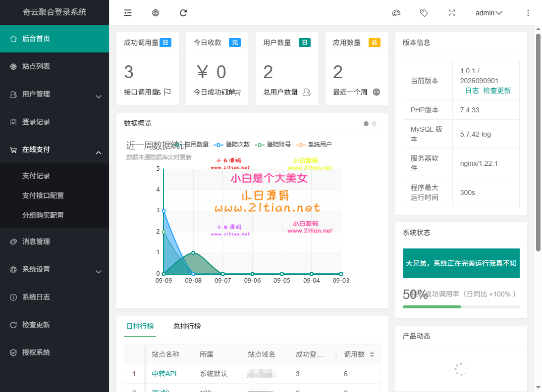Click the flag icon in 成功调用量 card
Image resolution: width=542 pixels, height=392 pixels.
pyautogui.click(x=167, y=92)
